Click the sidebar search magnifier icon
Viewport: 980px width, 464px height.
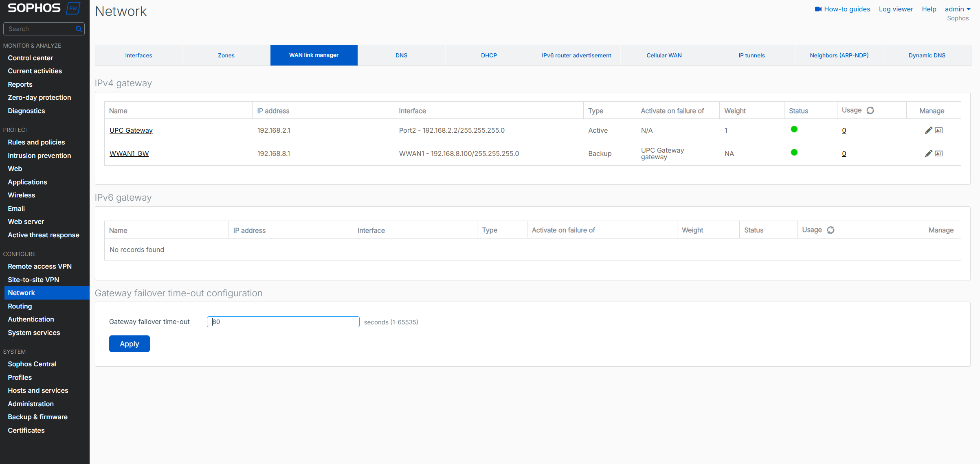[79, 29]
